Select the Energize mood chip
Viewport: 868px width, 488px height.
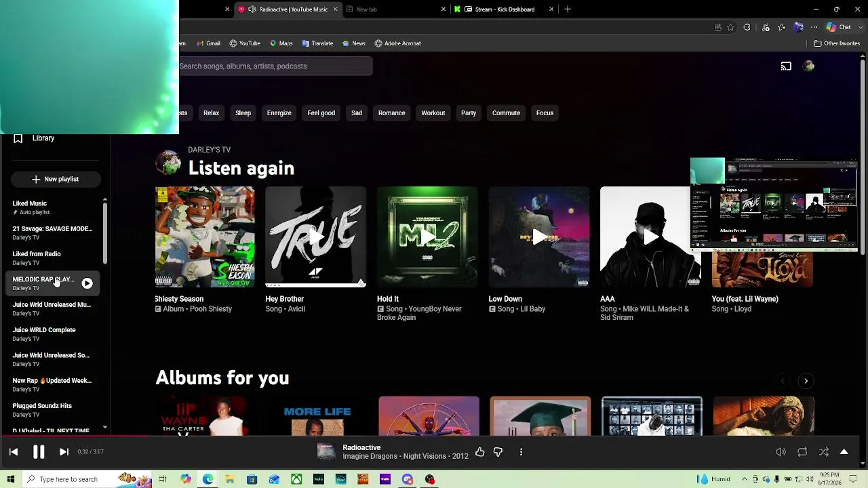[279, 113]
